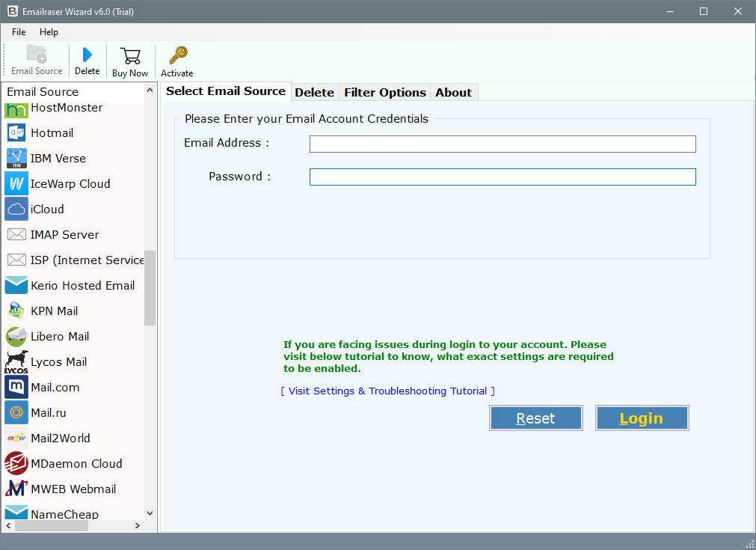Choose the Libero Mail icon

click(x=16, y=336)
